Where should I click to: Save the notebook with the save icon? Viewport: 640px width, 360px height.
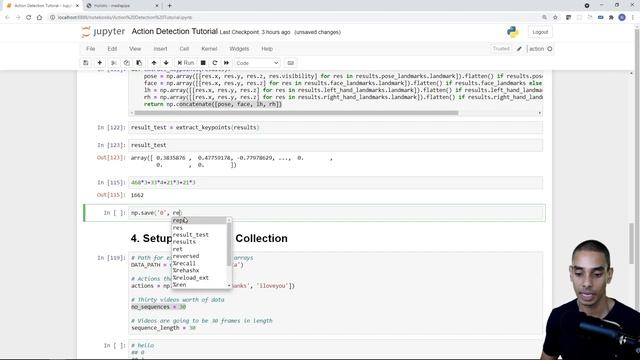point(85,63)
